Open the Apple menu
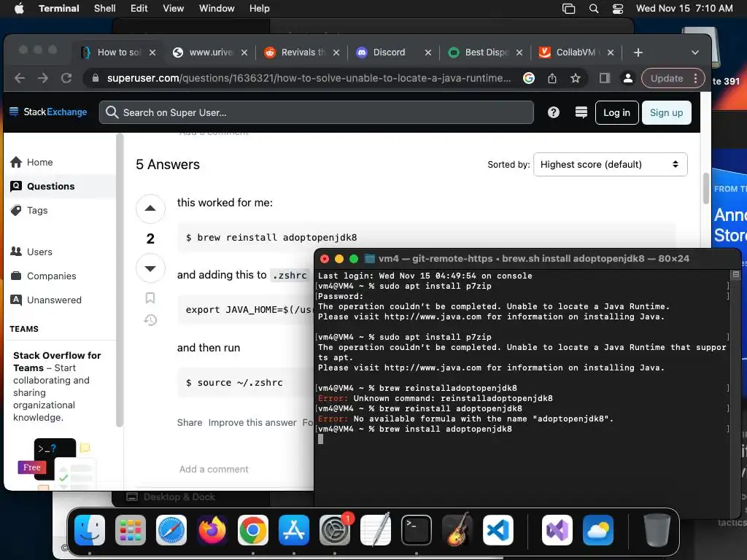The image size is (747, 560). click(x=19, y=9)
